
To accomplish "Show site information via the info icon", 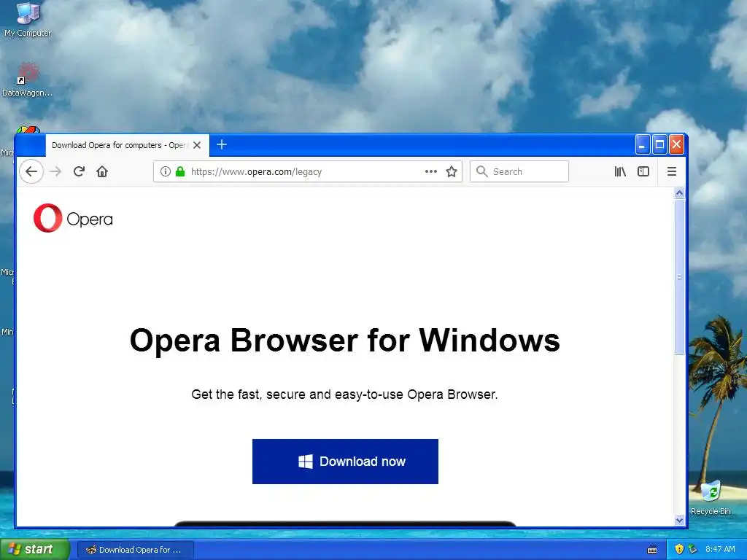I will coord(166,171).
